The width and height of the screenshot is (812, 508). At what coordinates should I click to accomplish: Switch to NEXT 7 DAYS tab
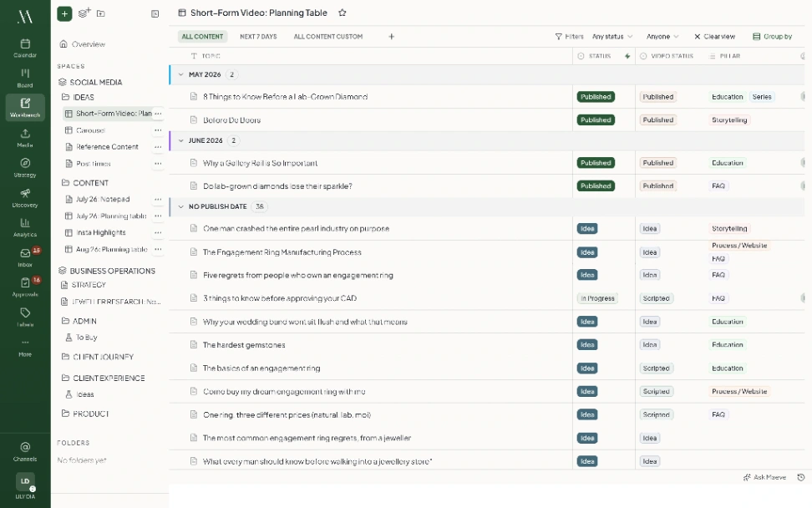tap(258, 37)
